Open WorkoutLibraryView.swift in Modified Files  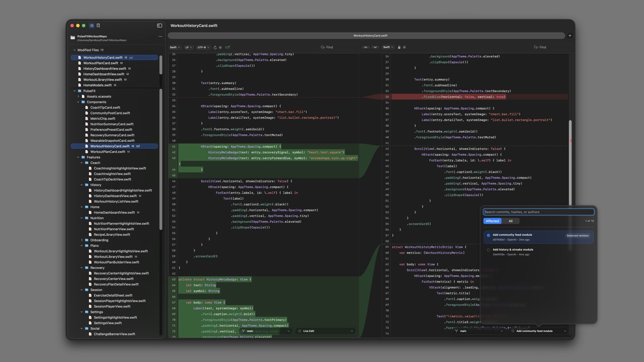[x=103, y=80]
